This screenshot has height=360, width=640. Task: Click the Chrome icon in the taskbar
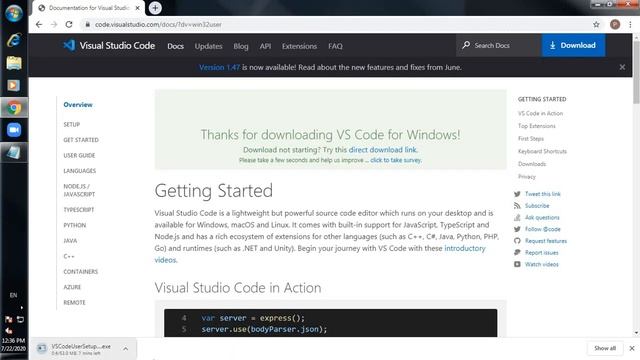click(x=14, y=108)
